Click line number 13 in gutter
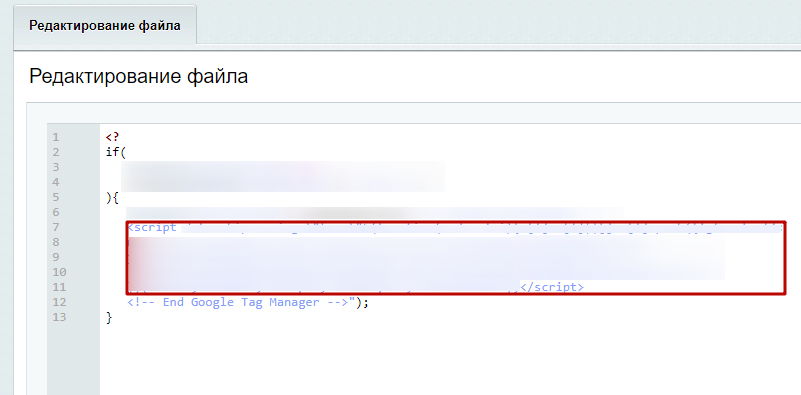Screen dimensions: 801x395 (59, 317)
